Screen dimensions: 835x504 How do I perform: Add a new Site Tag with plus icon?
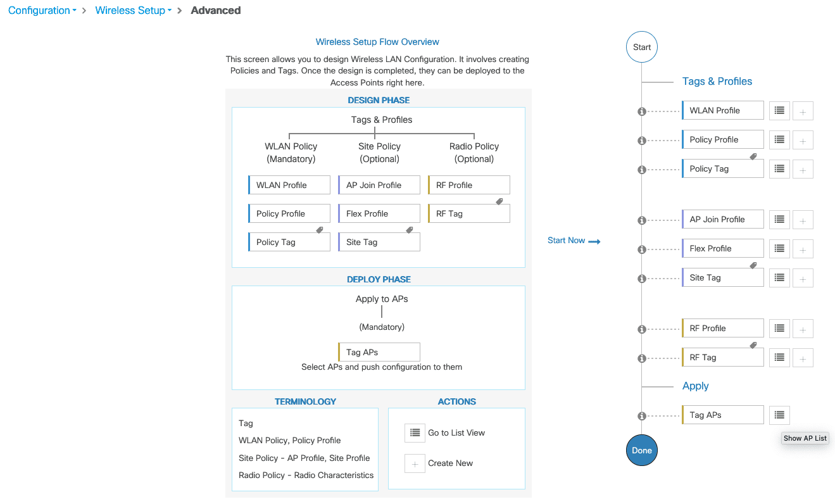pos(803,278)
